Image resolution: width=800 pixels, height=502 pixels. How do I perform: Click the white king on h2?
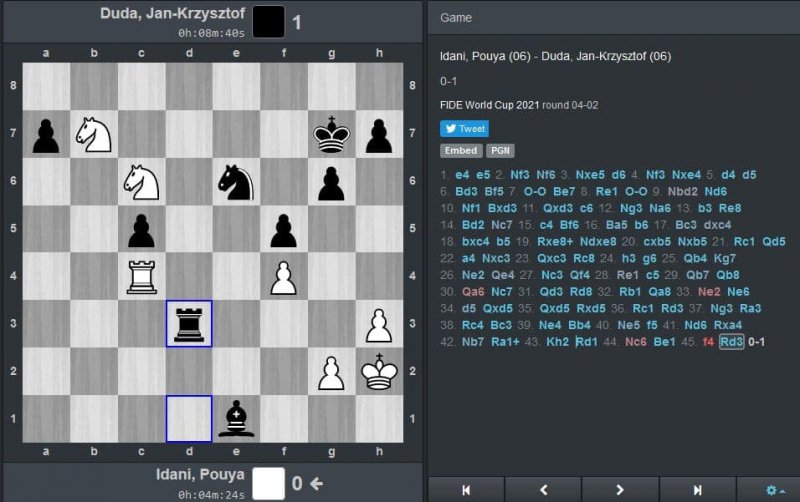(x=380, y=372)
